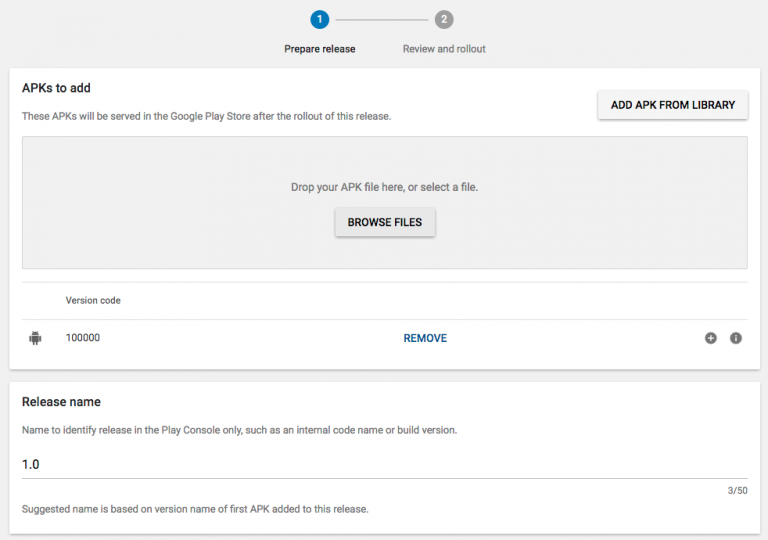
Task: Click the Android robot icon beside version 100000
Action: coord(36,338)
